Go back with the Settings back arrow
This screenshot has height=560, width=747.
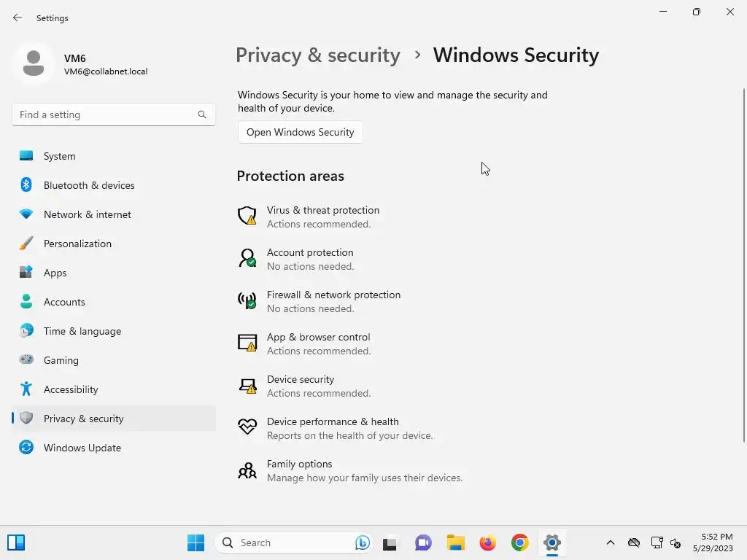point(18,17)
